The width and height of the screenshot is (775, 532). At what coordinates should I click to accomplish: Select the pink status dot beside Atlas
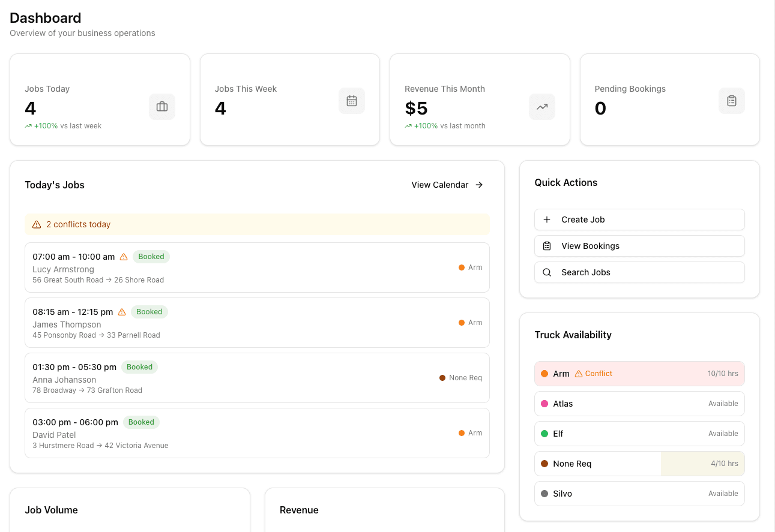click(545, 403)
